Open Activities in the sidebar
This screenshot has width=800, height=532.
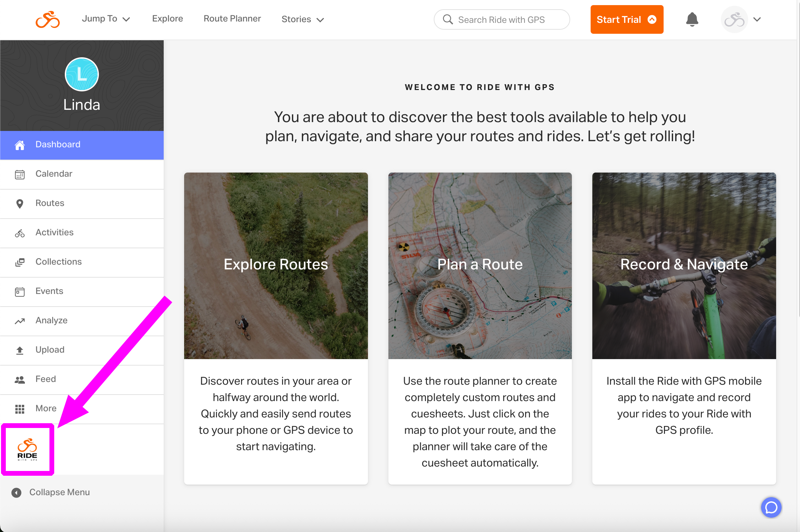pyautogui.click(x=82, y=233)
